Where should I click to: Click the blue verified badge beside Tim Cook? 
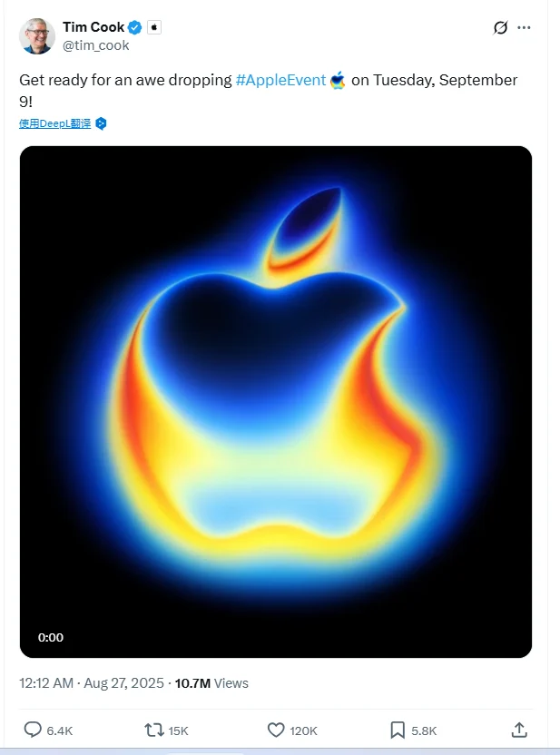(133, 26)
